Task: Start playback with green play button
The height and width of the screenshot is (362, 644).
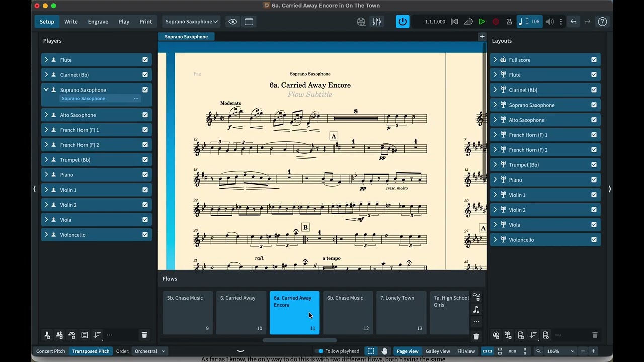Action: coord(481,22)
